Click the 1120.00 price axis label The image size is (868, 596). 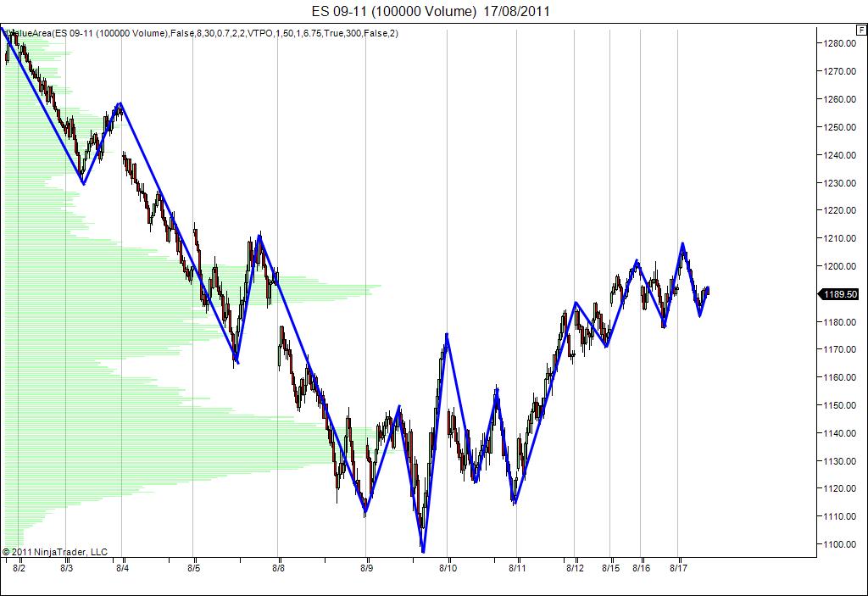point(841,488)
